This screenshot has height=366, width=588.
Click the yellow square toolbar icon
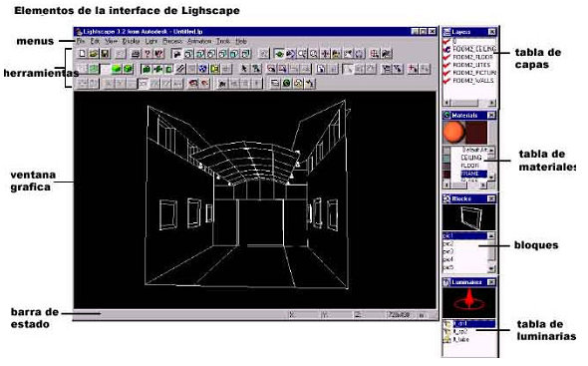(x=214, y=69)
